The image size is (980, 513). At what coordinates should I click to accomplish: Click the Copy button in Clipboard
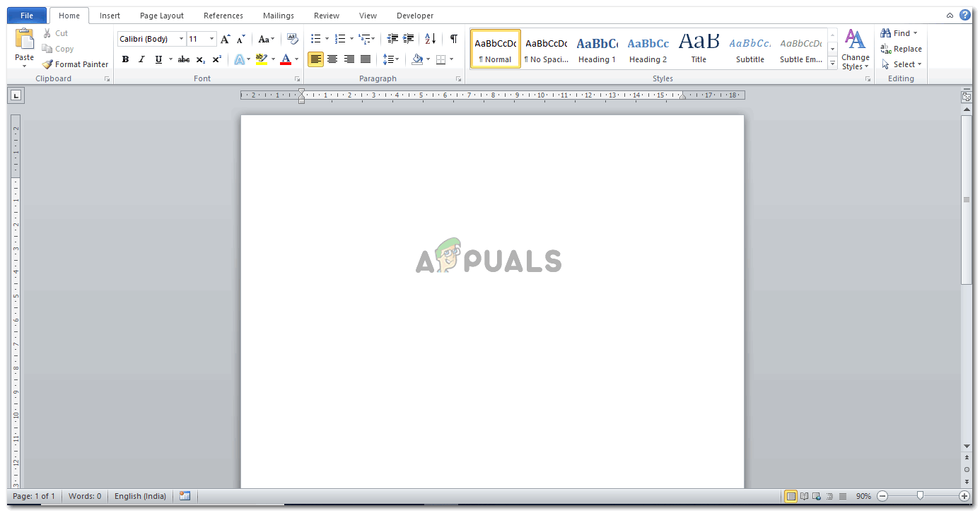coord(57,49)
